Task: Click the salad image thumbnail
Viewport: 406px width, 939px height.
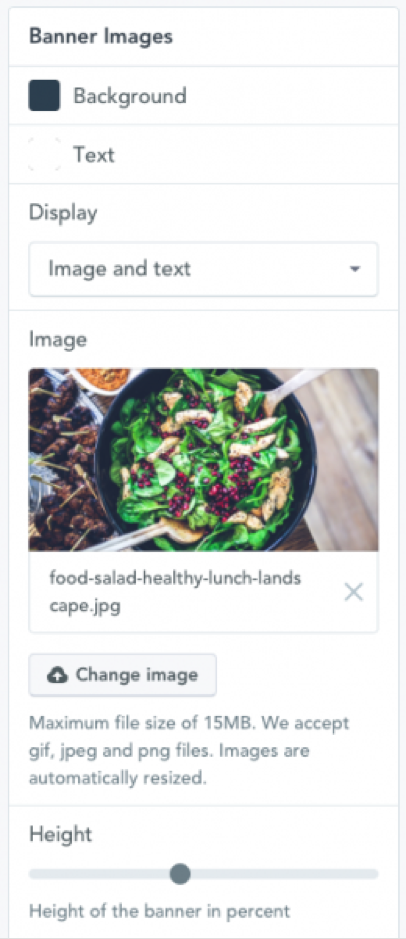Action: [204, 459]
